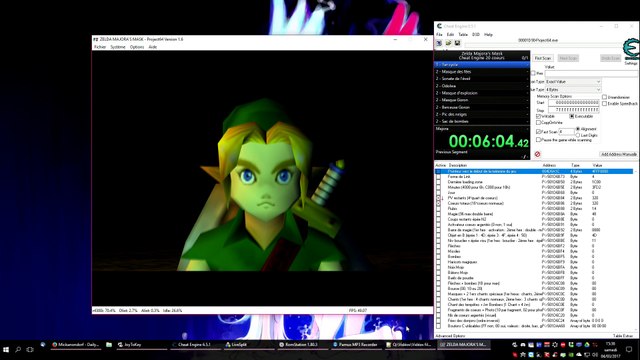640x360 pixels.
Task: Open Table Extras at bottom right
Action: tap(623, 336)
